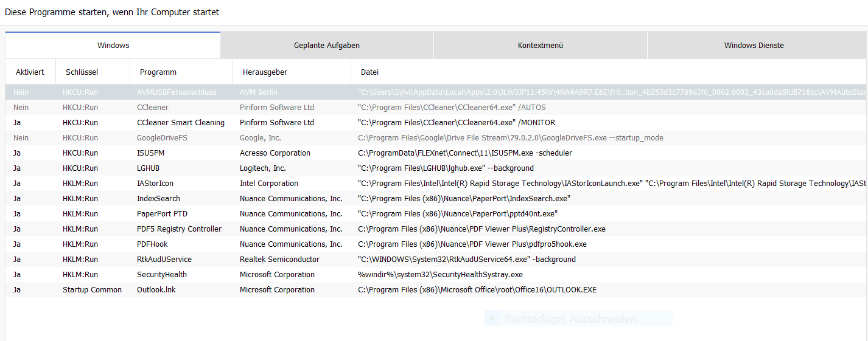The image size is (868, 341).
Task: Click the GoogleDriveFS.exe --startup_mode file path
Action: [x=511, y=138]
